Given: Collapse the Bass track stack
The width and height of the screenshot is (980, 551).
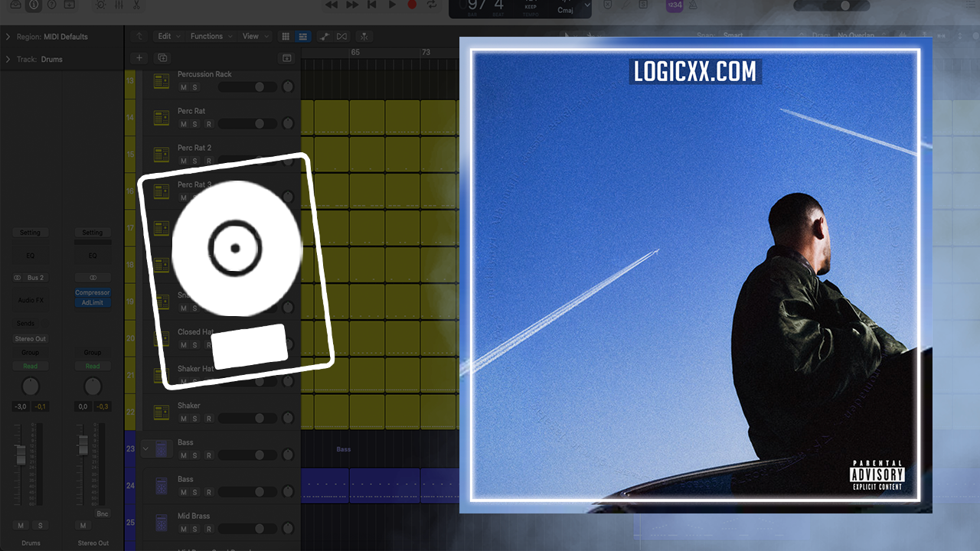Looking at the screenshot, I should click(145, 449).
